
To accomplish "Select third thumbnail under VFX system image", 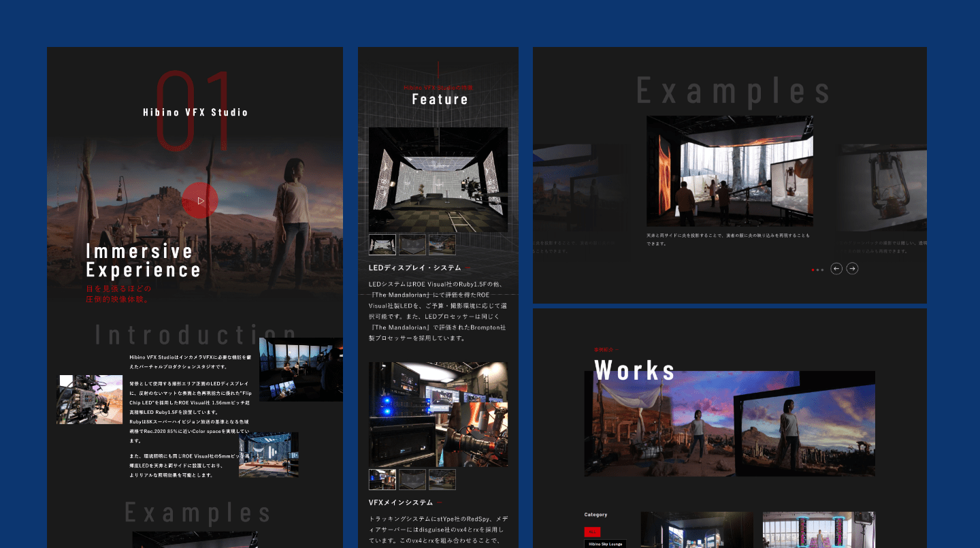I will (x=442, y=479).
